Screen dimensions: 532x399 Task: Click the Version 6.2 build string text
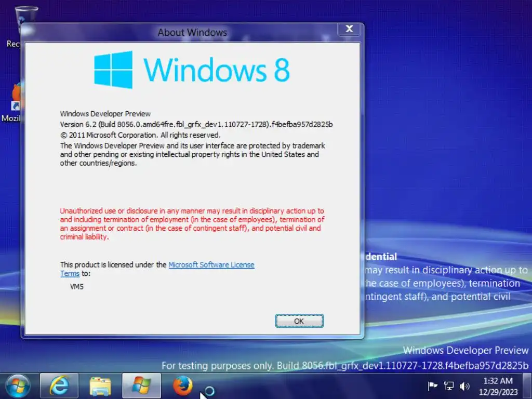tap(196, 124)
